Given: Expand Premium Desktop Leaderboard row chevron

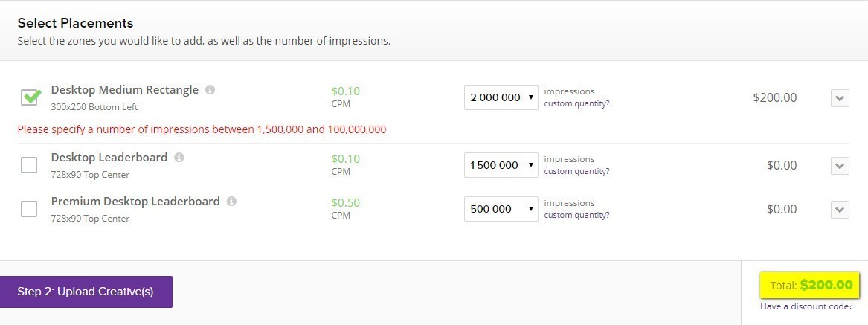Looking at the screenshot, I should [840, 209].
